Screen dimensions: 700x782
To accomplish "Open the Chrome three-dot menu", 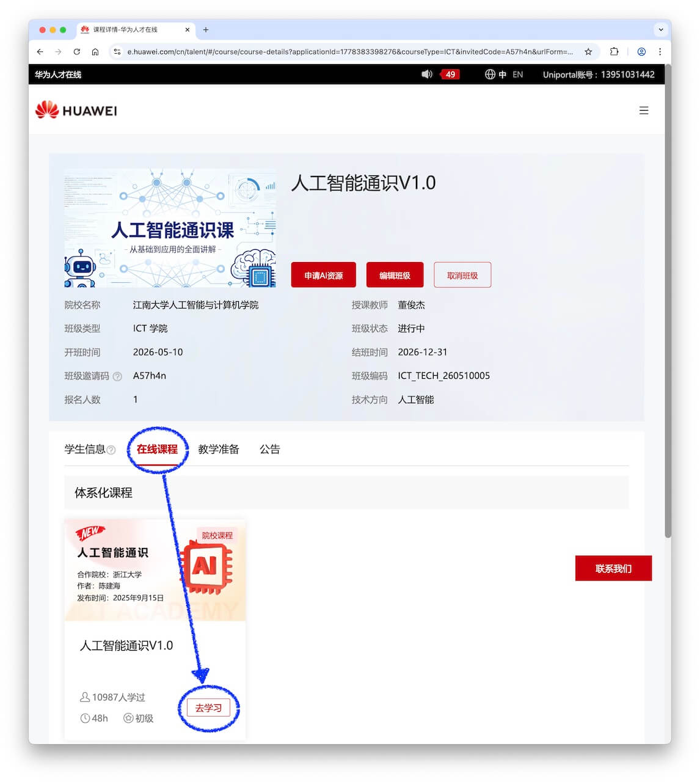I will tap(660, 52).
